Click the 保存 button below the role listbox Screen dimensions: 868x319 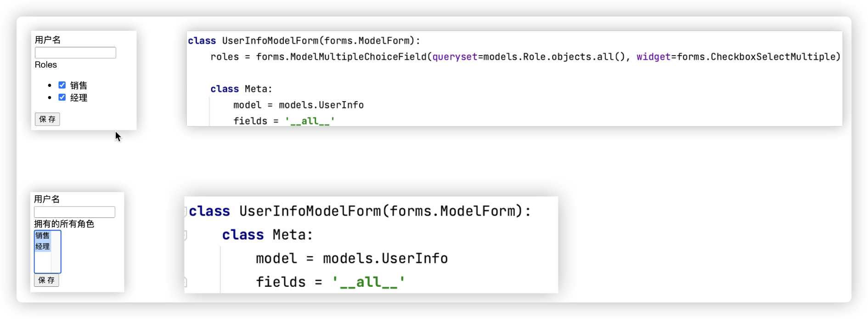[46, 280]
